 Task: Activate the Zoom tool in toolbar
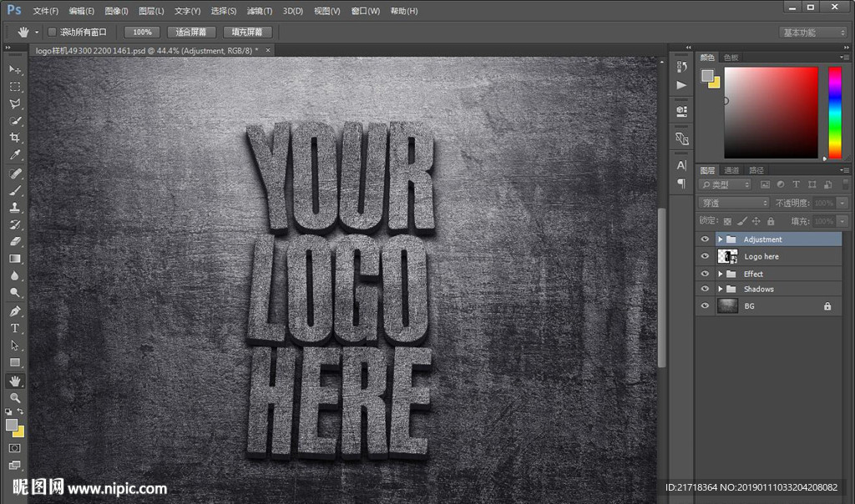[x=15, y=398]
